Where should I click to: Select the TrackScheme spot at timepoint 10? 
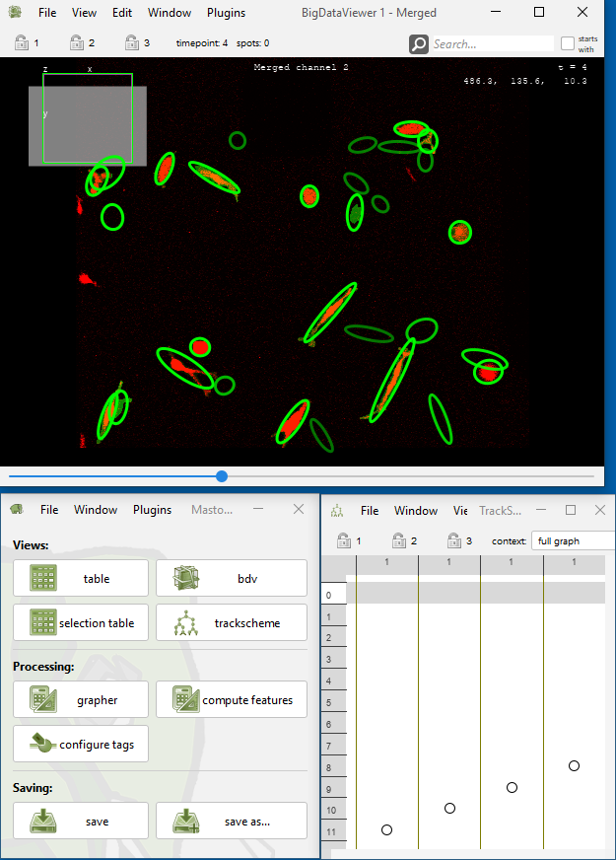(x=449, y=808)
